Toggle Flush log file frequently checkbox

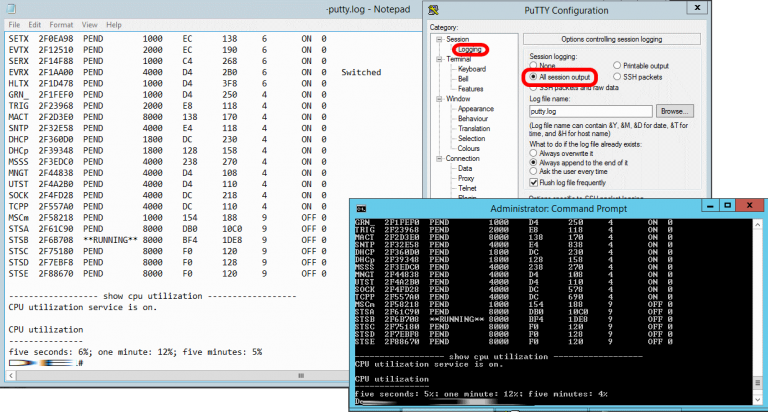click(x=532, y=183)
